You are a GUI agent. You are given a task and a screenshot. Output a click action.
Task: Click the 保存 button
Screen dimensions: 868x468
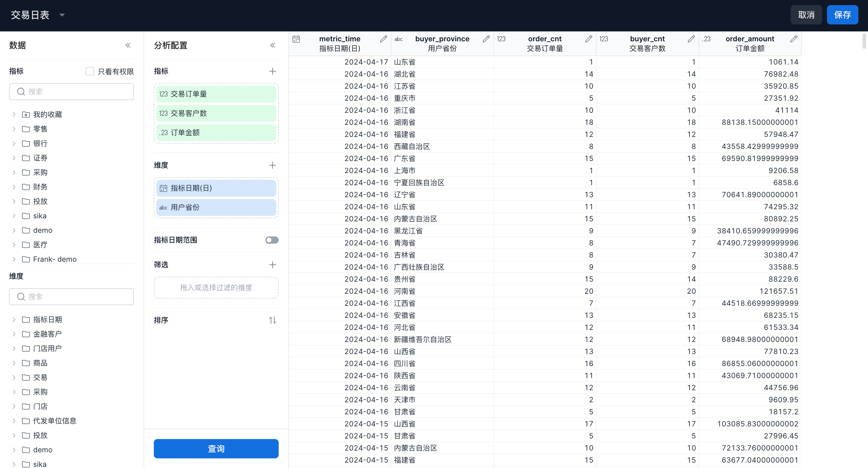click(x=842, y=15)
